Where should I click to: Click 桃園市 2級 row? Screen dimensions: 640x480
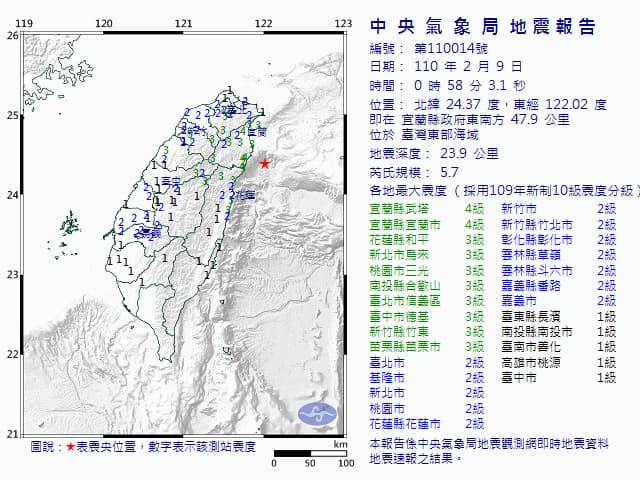(x=427, y=409)
